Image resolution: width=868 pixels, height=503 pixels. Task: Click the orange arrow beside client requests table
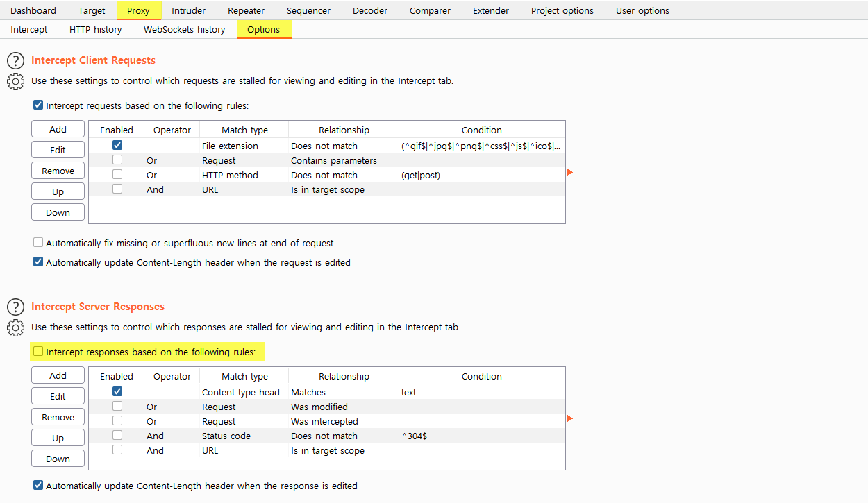(570, 172)
